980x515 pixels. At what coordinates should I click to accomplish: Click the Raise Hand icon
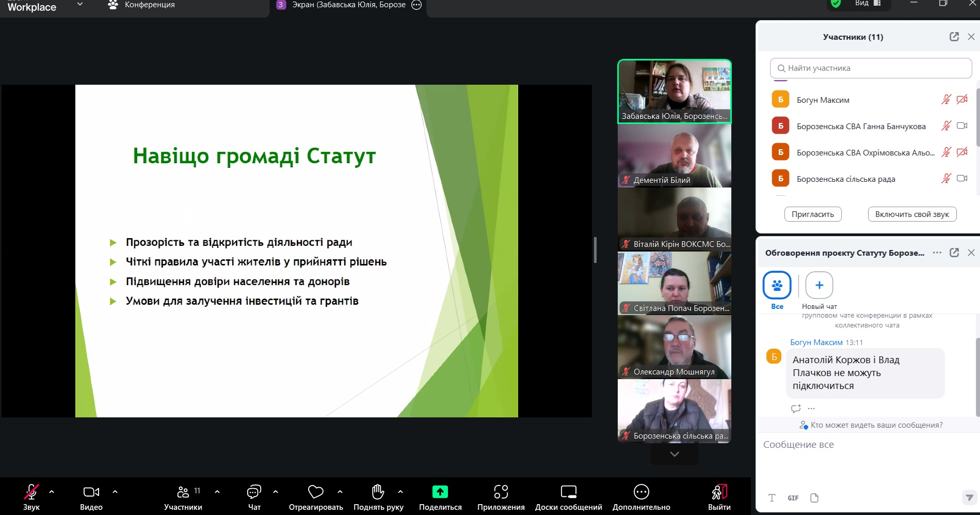[x=378, y=492]
